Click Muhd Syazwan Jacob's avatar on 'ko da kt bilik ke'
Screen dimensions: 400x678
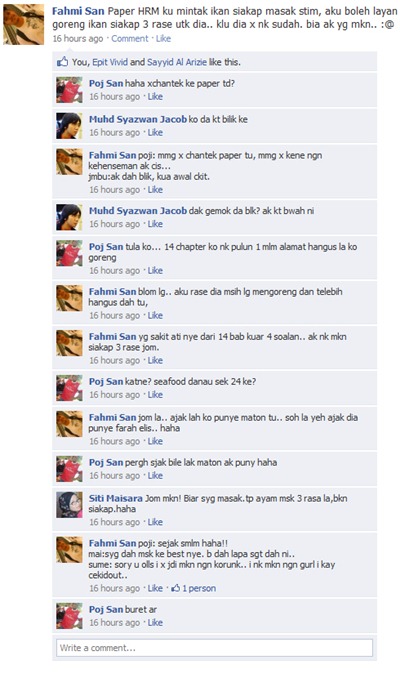69,126
